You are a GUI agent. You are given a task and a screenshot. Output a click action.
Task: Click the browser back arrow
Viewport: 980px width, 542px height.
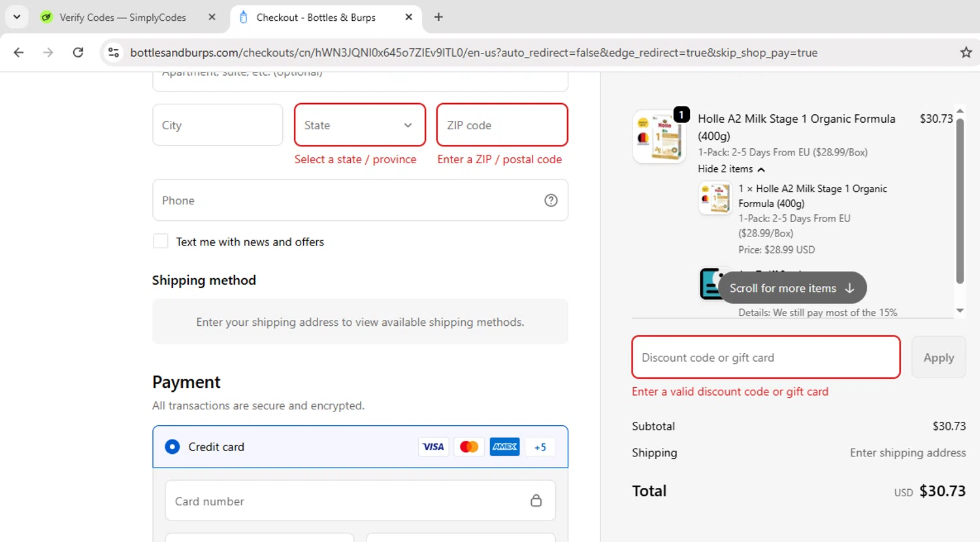[x=18, y=52]
